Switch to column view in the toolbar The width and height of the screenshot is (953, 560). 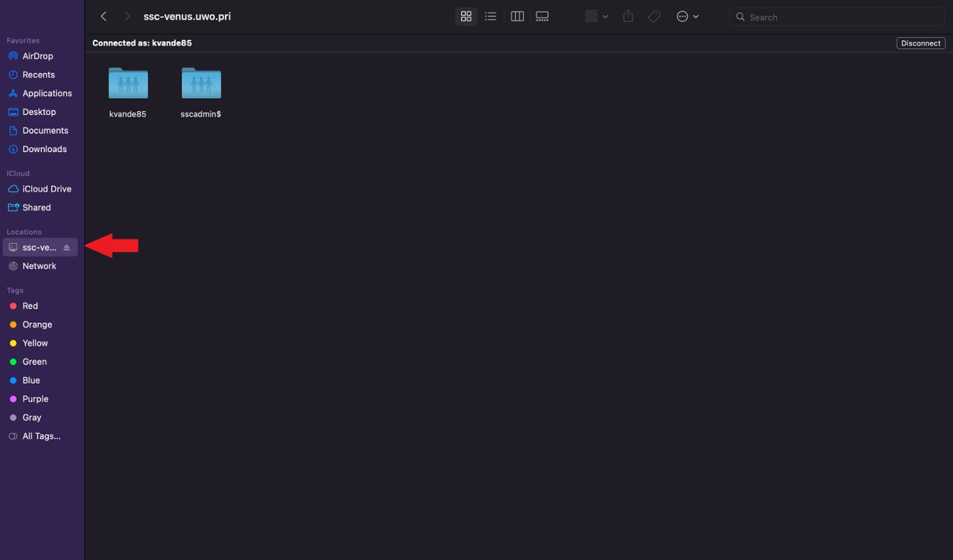click(517, 16)
